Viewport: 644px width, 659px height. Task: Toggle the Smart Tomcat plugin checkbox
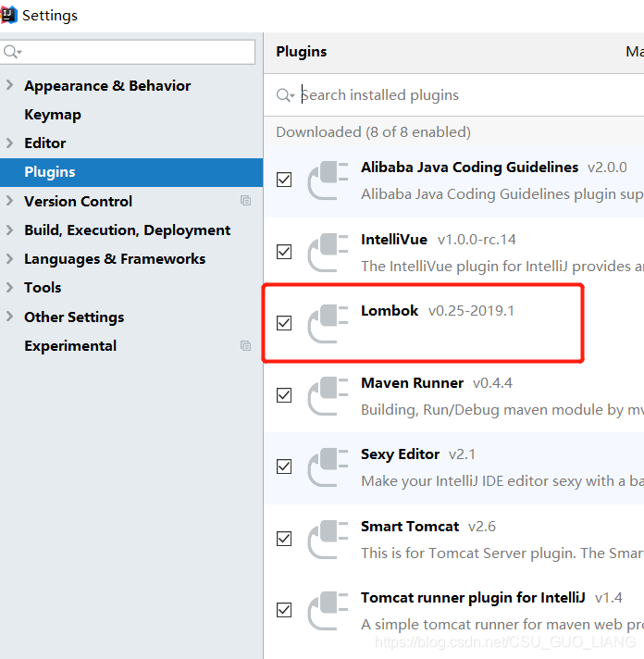tap(284, 539)
